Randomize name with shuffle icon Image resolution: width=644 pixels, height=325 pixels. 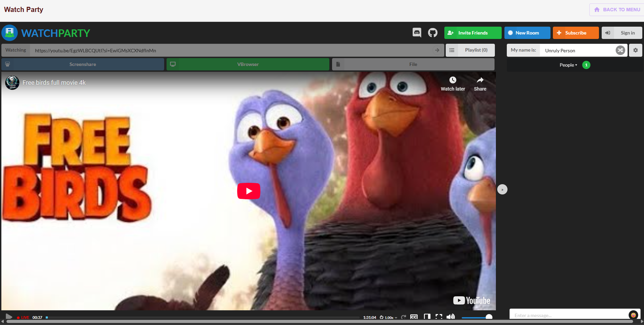pyautogui.click(x=620, y=50)
